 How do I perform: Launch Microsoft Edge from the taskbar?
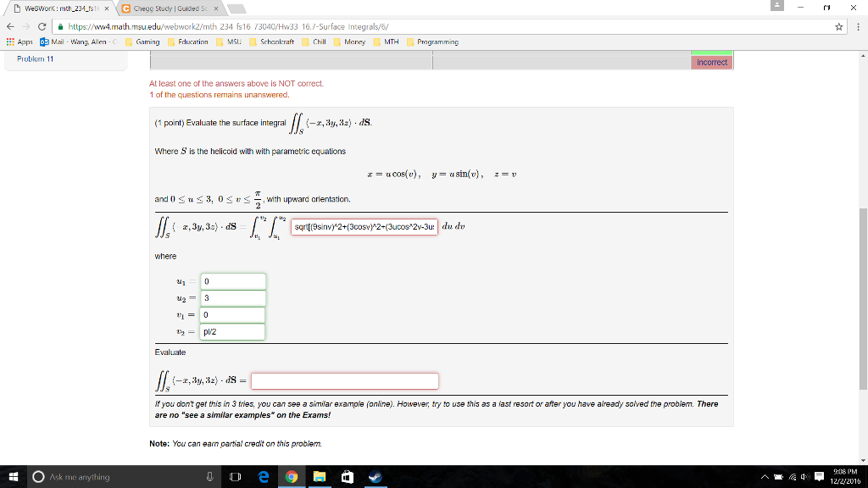coord(263,476)
